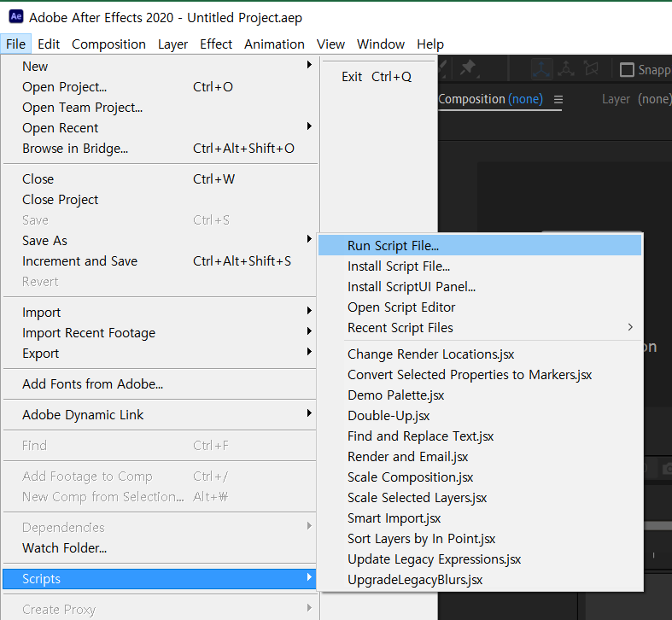
Task: Open the Layer menu
Action: pos(172,44)
